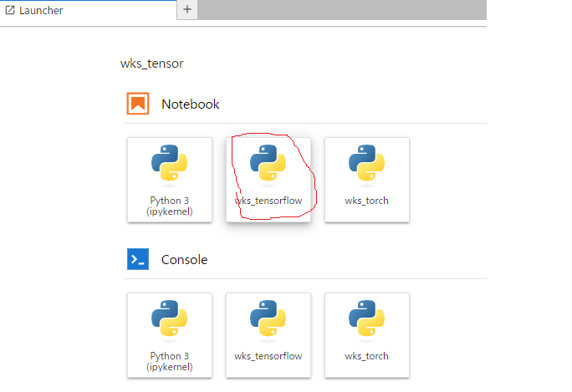Start a wks_torch console via its label
572x392 pixels.
tap(366, 356)
